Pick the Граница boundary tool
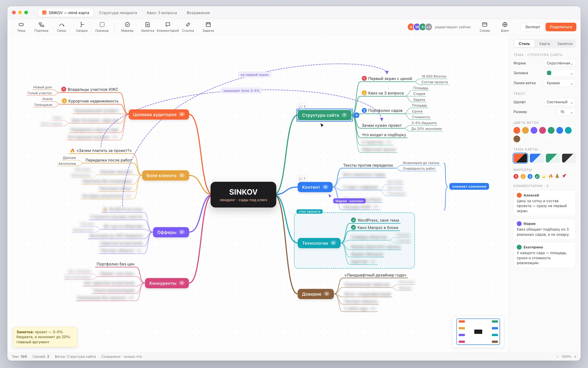Screen dimensions: 588x368 [x=102, y=27]
